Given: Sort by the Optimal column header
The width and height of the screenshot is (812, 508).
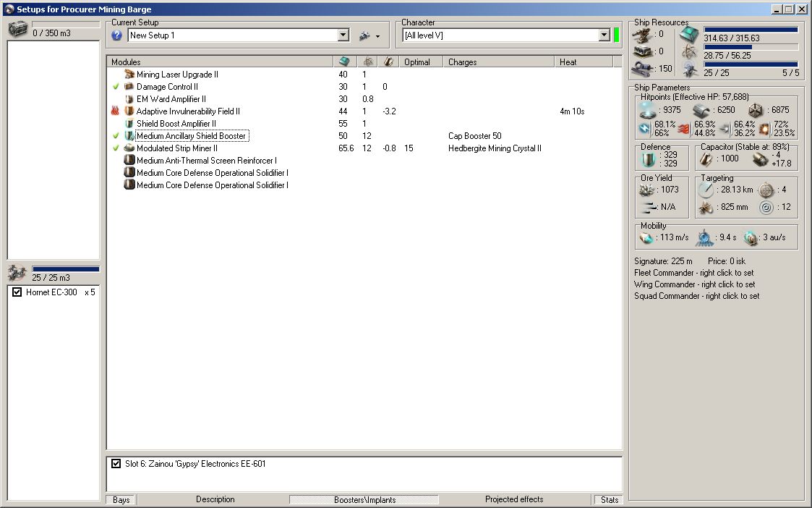Looking at the screenshot, I should pyautogui.click(x=421, y=62).
